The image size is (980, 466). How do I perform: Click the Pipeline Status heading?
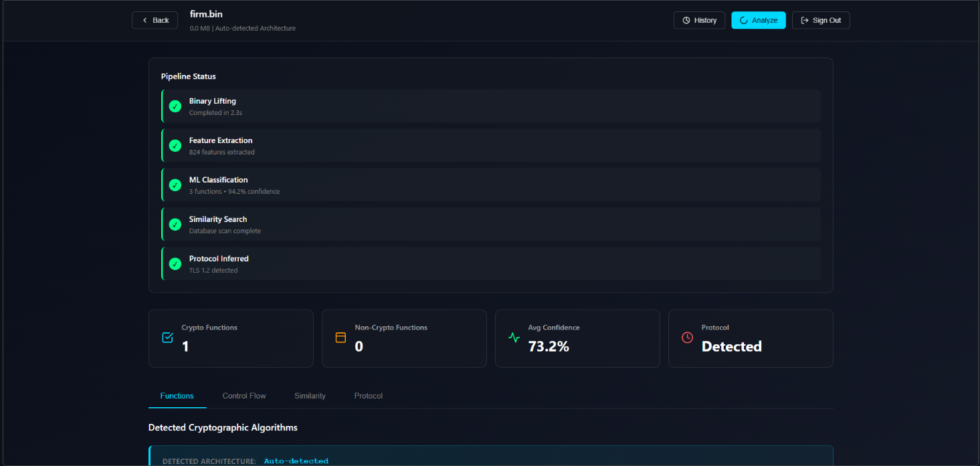(x=188, y=76)
